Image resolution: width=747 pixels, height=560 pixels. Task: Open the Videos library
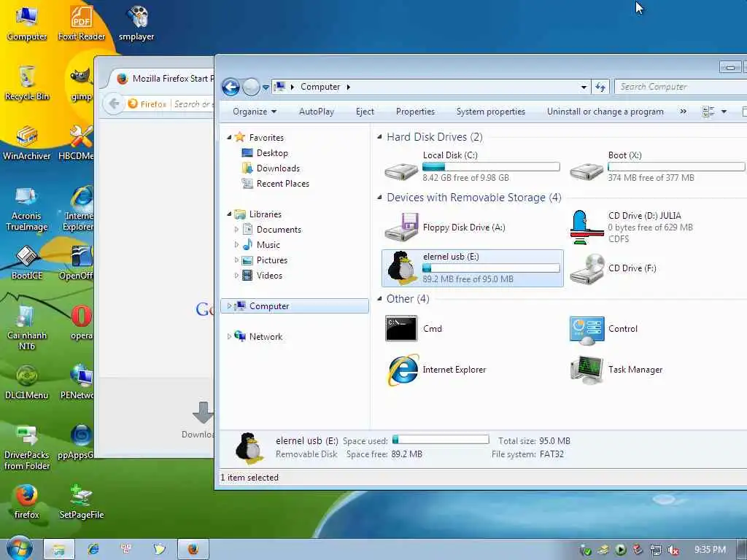(x=269, y=275)
